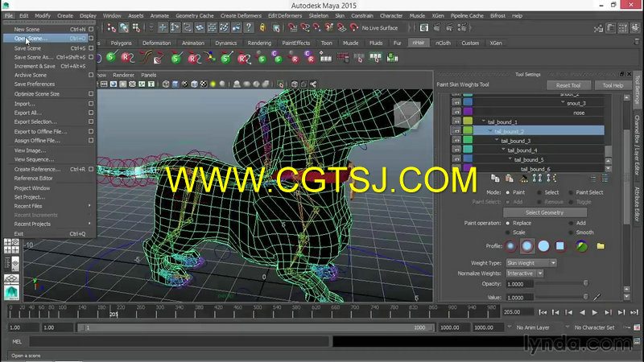Open the Skeleton menu
Screen dimensions: 644x362
click(x=318, y=15)
